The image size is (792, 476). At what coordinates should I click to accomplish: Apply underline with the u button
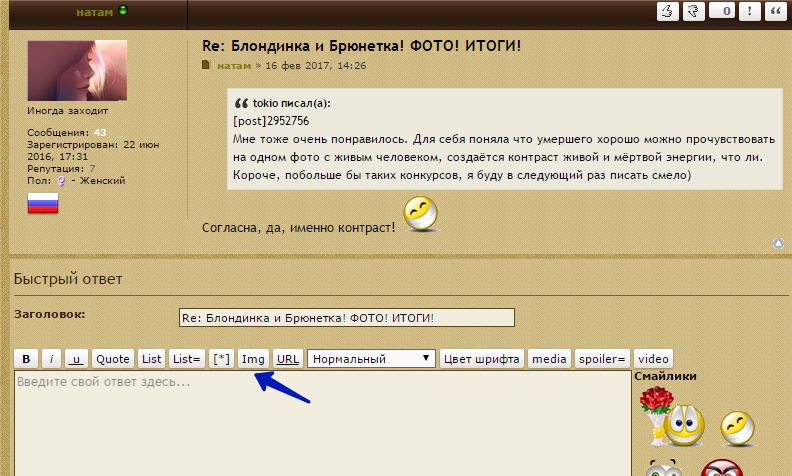(76, 359)
